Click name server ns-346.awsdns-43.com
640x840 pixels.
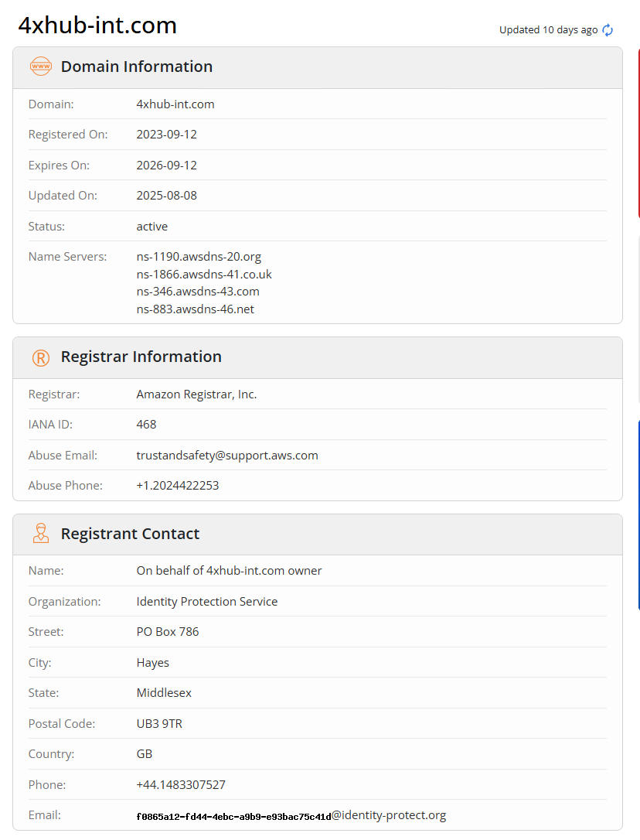pyautogui.click(x=198, y=292)
